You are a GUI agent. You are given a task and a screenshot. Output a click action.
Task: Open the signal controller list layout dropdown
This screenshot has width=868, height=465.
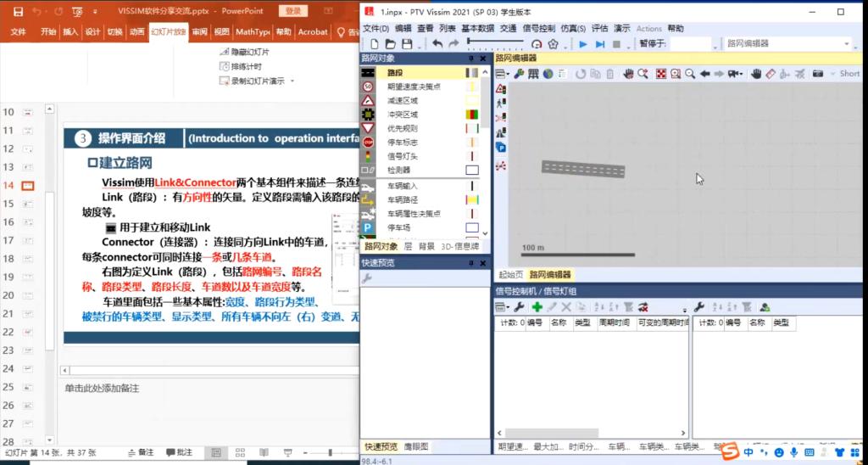click(x=502, y=307)
